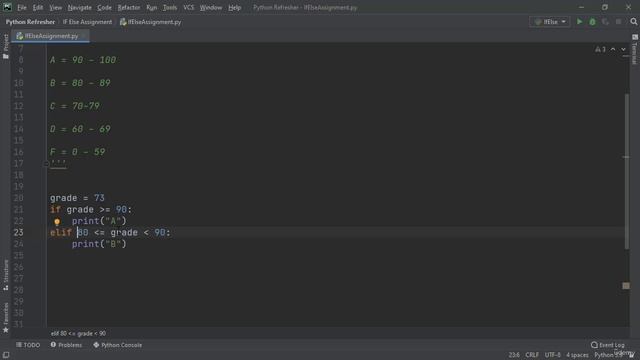Change CRLF line separator in status bar
Screen dimensions: 640x360
(x=532, y=355)
